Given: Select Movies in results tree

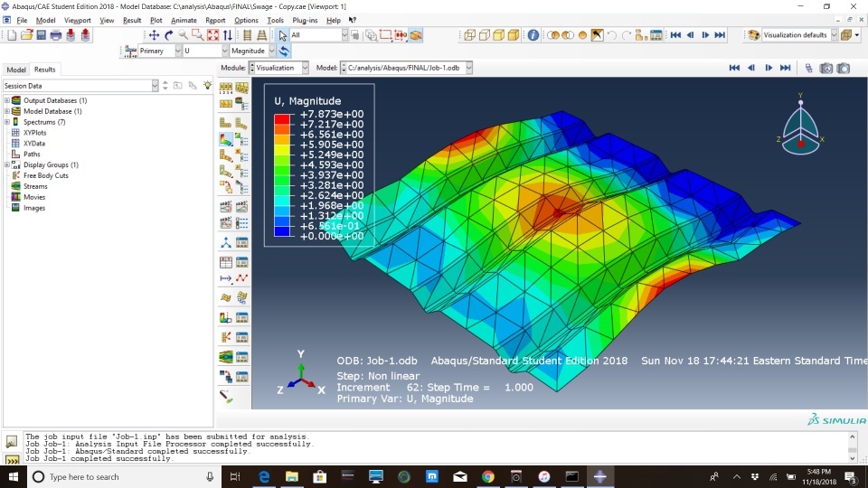Looking at the screenshot, I should [34, 198].
